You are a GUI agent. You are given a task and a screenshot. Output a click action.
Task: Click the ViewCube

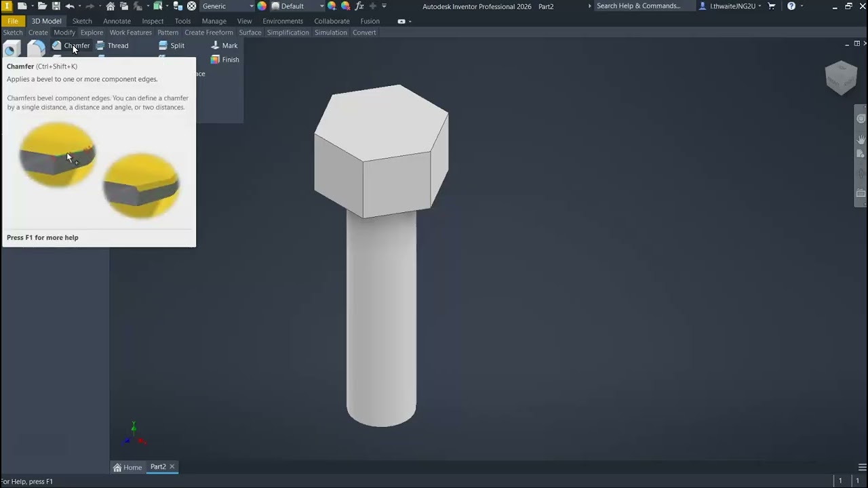pos(842,77)
